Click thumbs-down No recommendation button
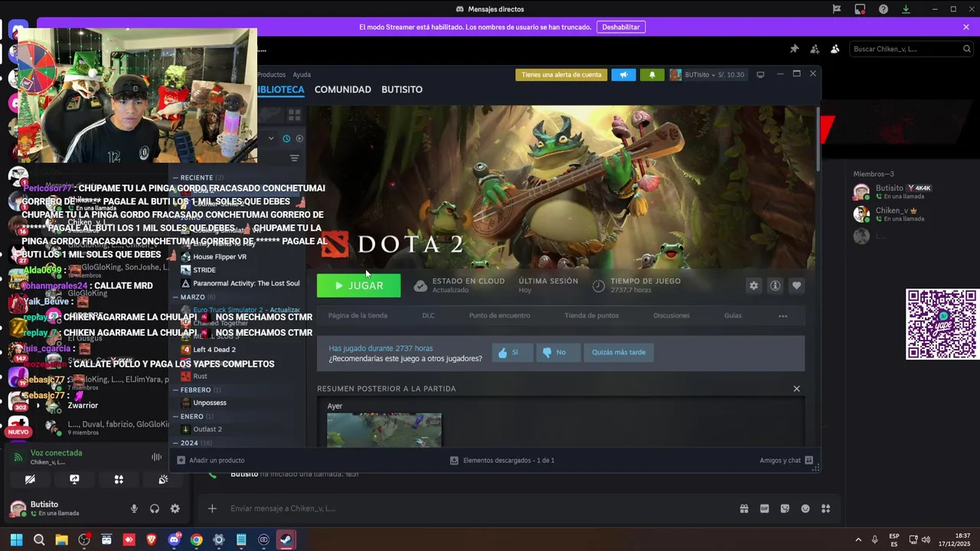 [x=558, y=352]
